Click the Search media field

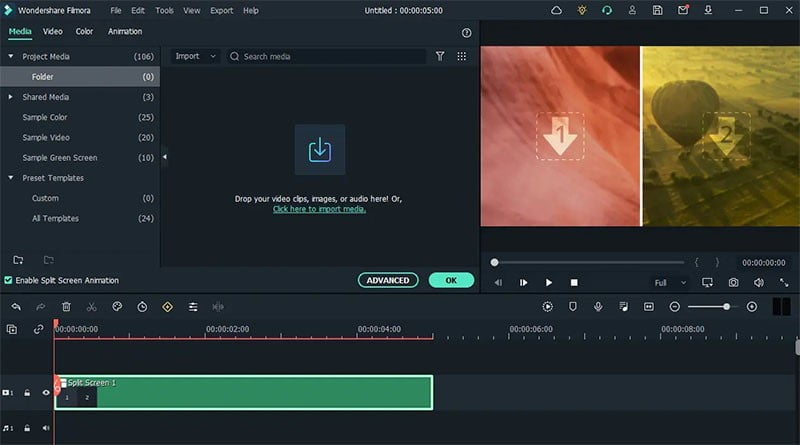327,56
